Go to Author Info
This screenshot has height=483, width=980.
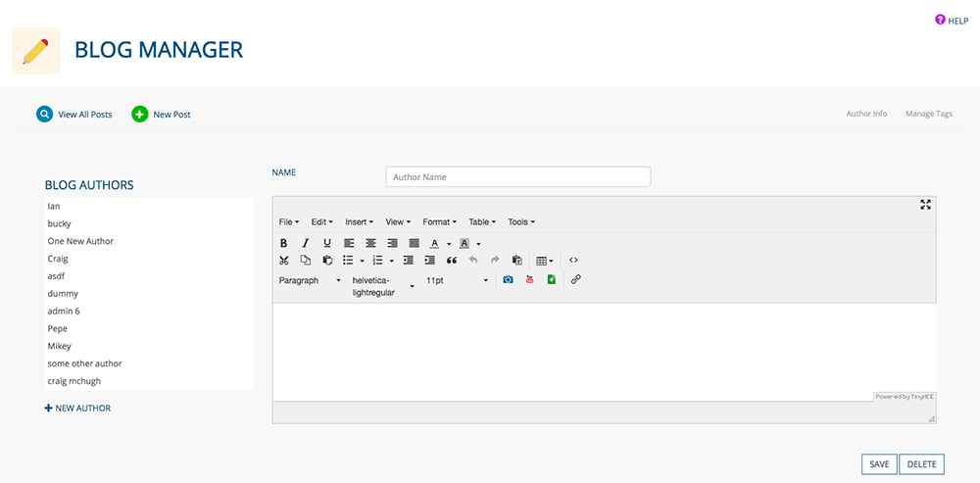coord(866,114)
